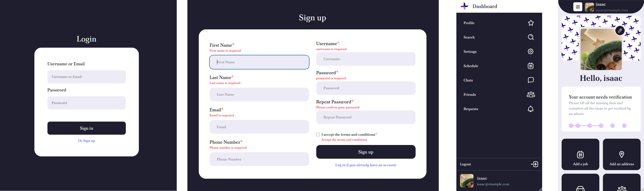Click the last verification progress step dot
Screen dimensions: 644x191
[624, 126]
